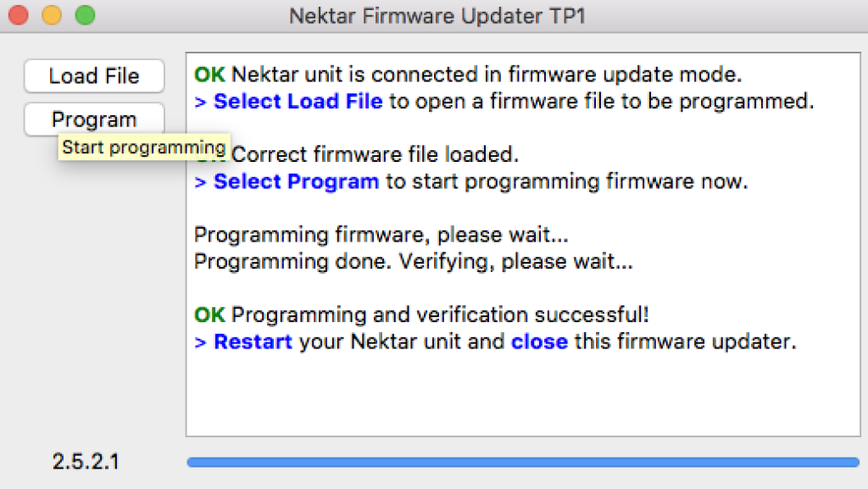Click the Correct firmware file loaded line
The image size is (868, 489).
(x=375, y=155)
